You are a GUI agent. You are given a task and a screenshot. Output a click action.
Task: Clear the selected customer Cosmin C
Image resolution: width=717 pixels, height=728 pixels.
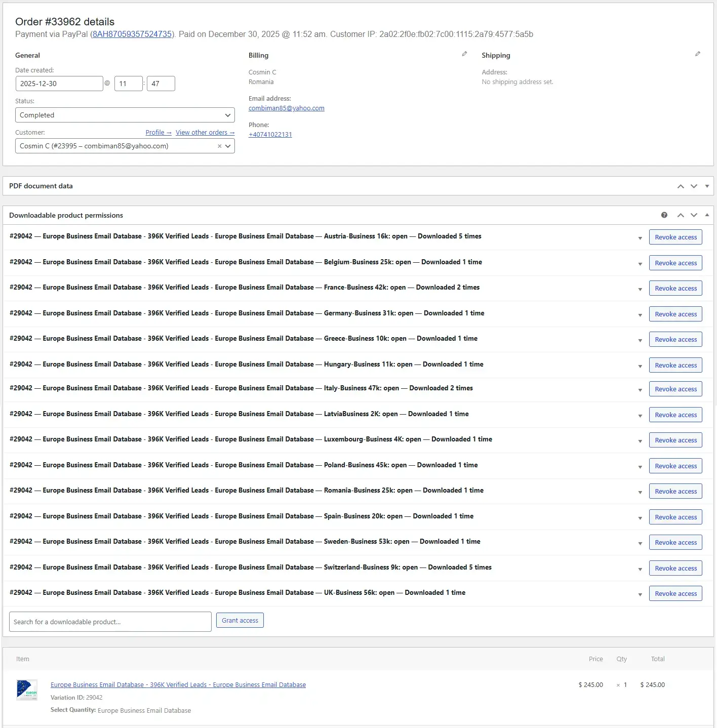click(x=219, y=146)
